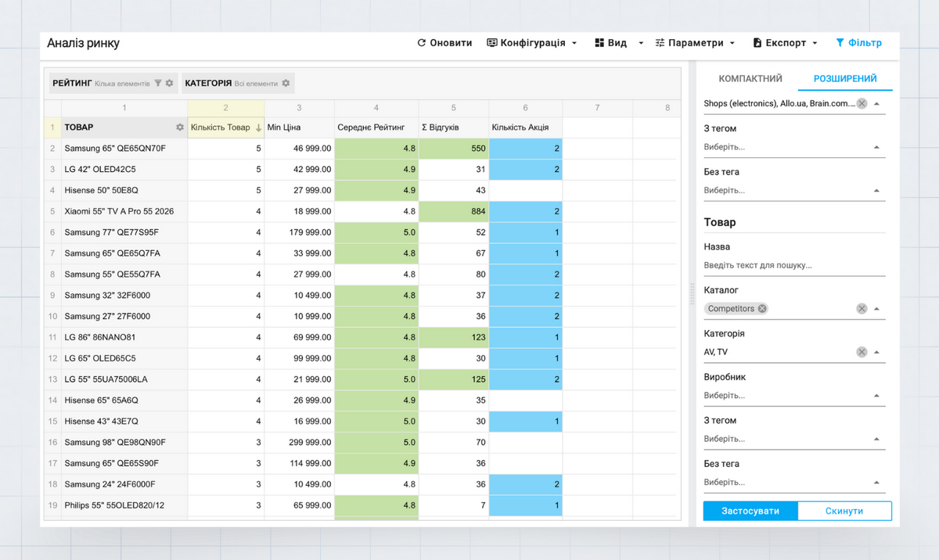Click the filter panel resize handle
This screenshot has height=560, width=939.
[692, 293]
